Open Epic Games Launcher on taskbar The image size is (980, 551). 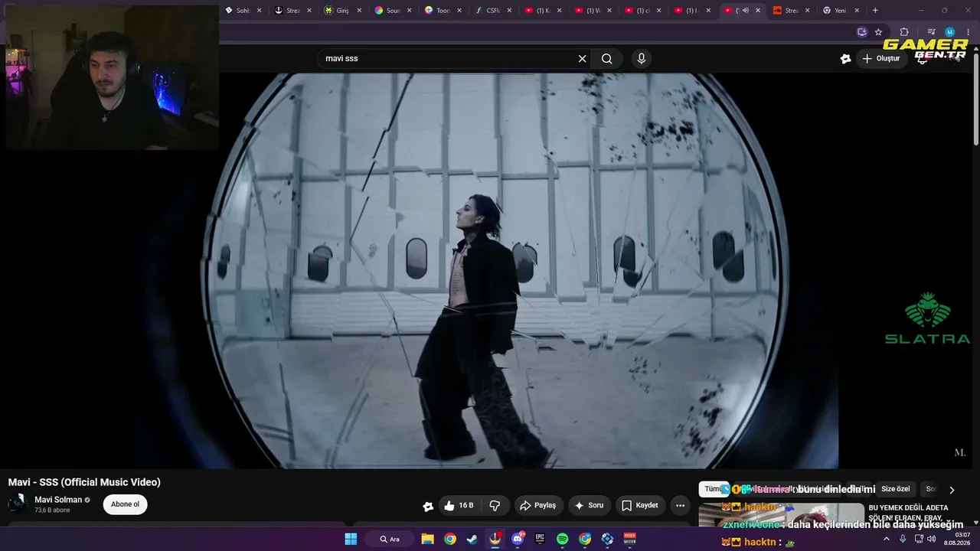click(x=540, y=539)
